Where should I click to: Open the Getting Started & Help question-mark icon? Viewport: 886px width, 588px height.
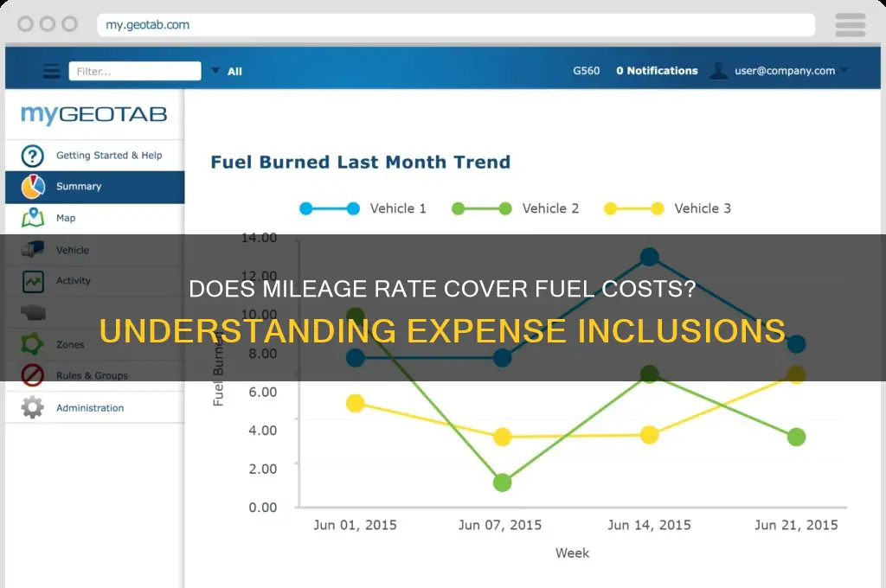pos(33,156)
